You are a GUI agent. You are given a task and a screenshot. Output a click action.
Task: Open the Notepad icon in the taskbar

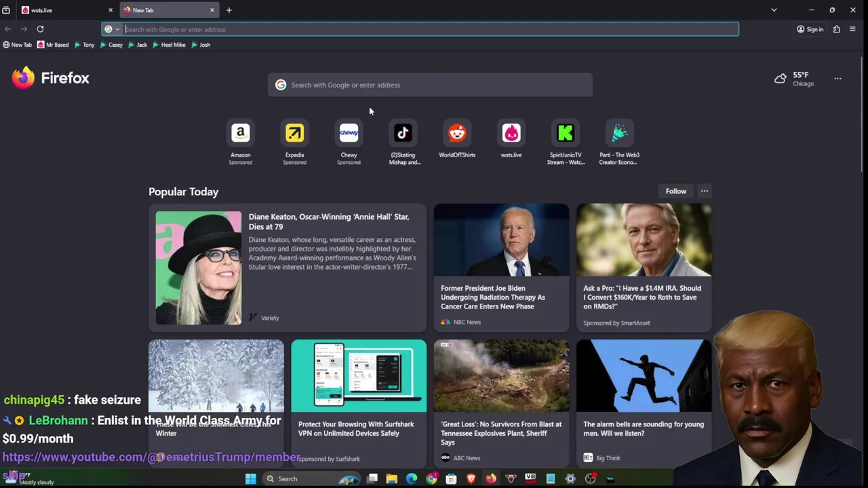551,479
